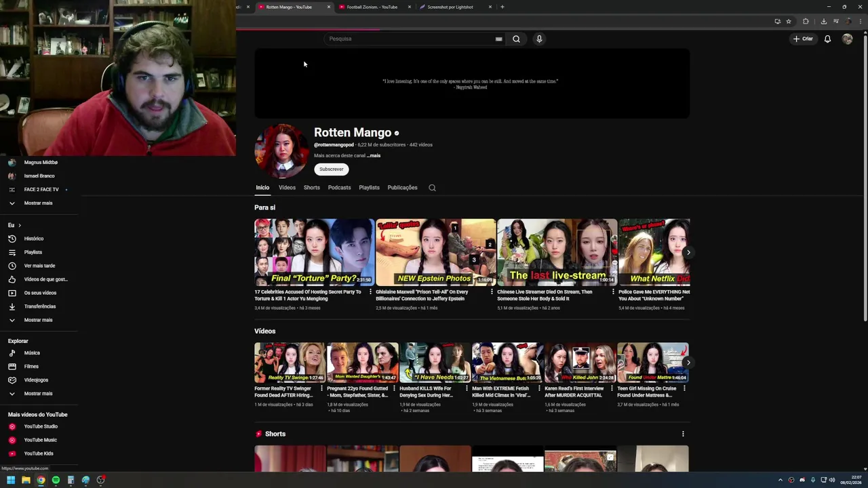The image size is (868, 488).
Task: Open Spotify from the taskbar
Action: 56,480
